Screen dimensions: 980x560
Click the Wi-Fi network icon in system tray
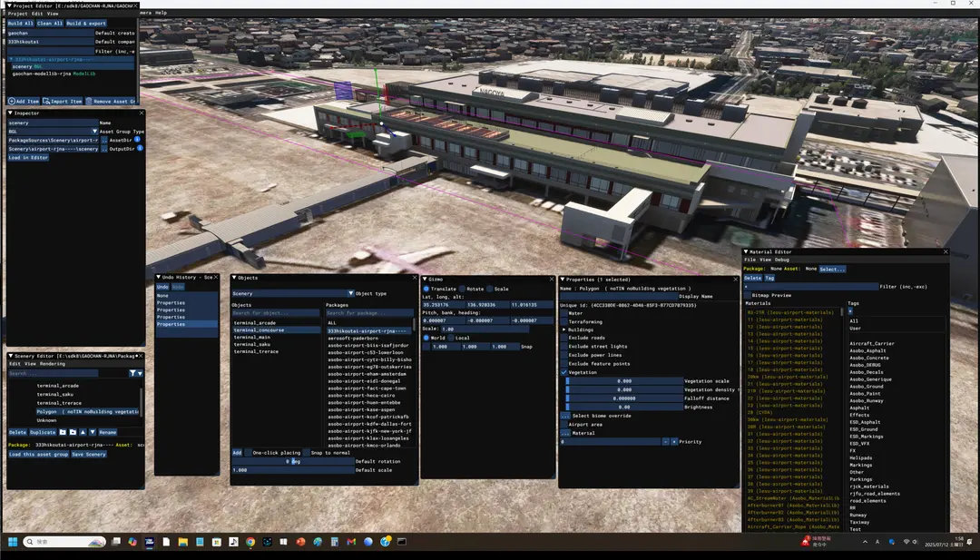(x=906, y=542)
